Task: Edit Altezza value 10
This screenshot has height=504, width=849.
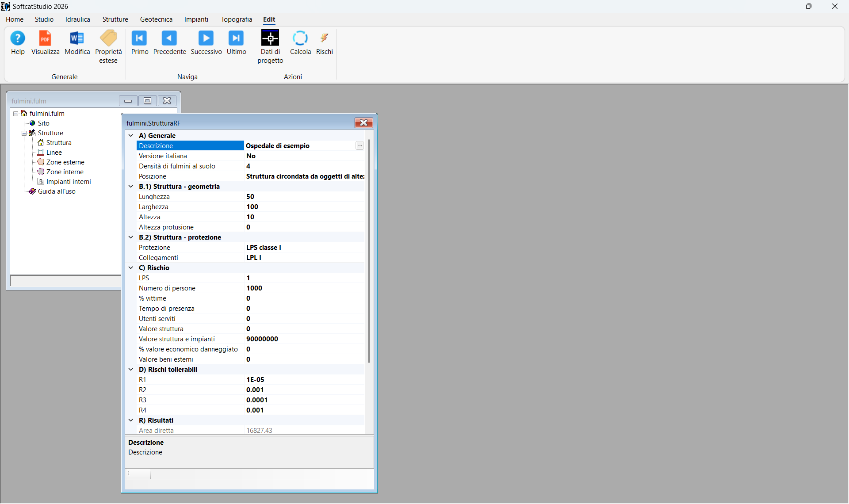Action: tap(305, 217)
